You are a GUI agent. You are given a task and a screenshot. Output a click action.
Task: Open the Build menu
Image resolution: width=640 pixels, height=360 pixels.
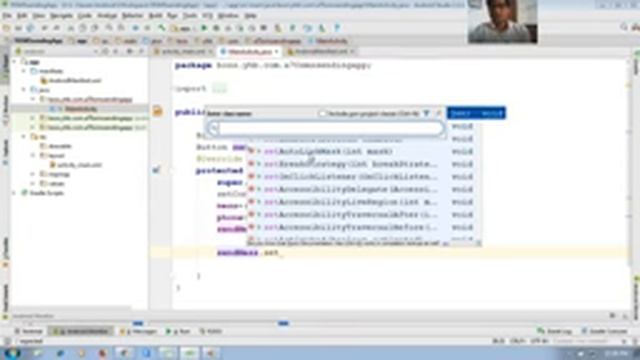click(x=155, y=16)
